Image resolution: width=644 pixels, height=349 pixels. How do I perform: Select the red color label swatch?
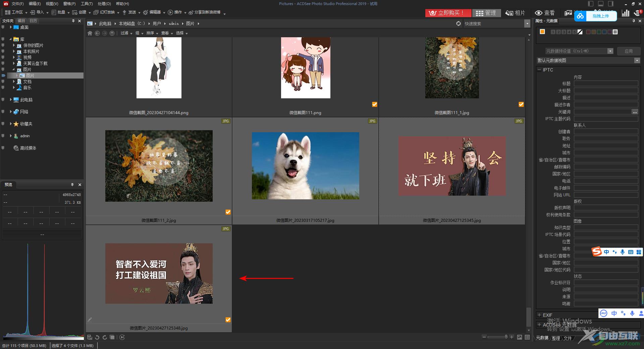coord(588,32)
